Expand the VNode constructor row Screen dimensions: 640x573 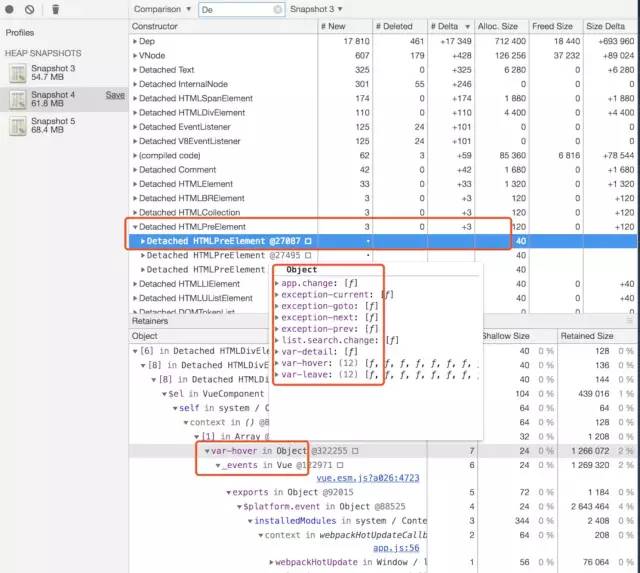(x=135, y=56)
